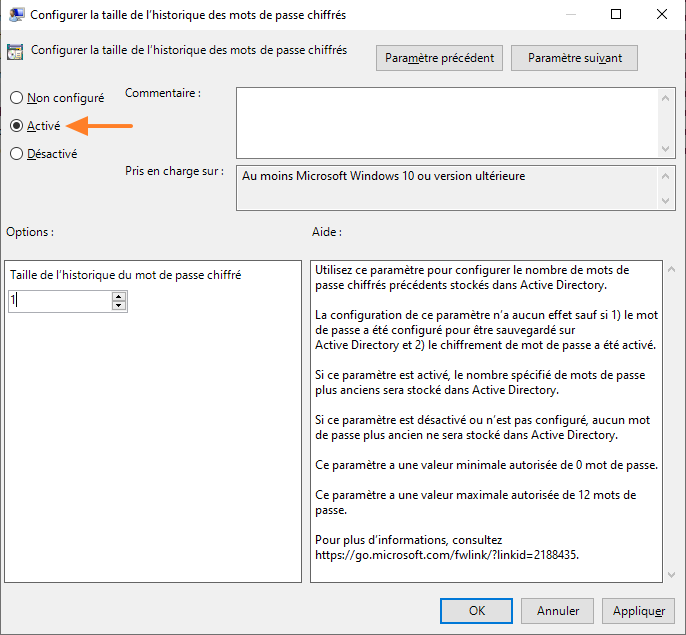Click inside the Commentaire text box
This screenshot has width=686, height=635.
447,123
